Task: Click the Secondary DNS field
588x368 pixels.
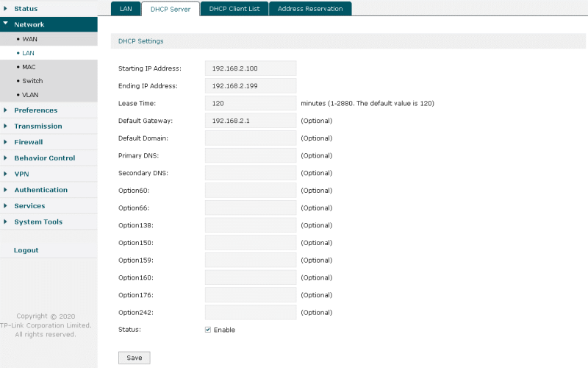Action: 251,173
